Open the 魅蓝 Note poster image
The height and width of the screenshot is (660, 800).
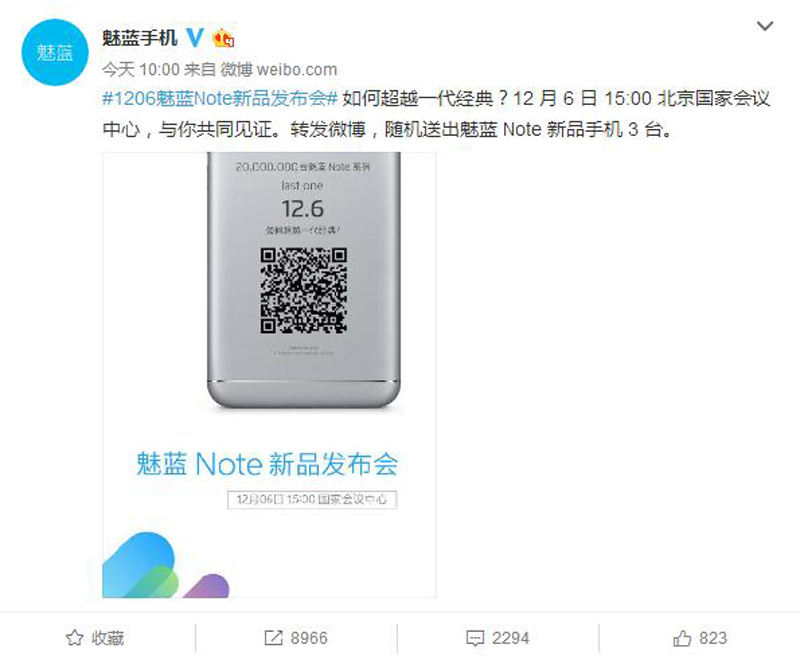pyautogui.click(x=269, y=375)
